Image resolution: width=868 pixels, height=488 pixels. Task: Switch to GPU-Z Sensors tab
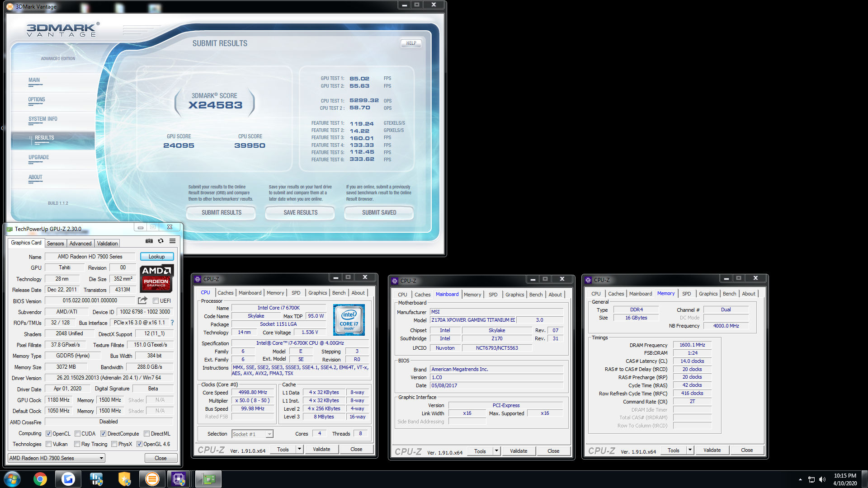tap(56, 244)
